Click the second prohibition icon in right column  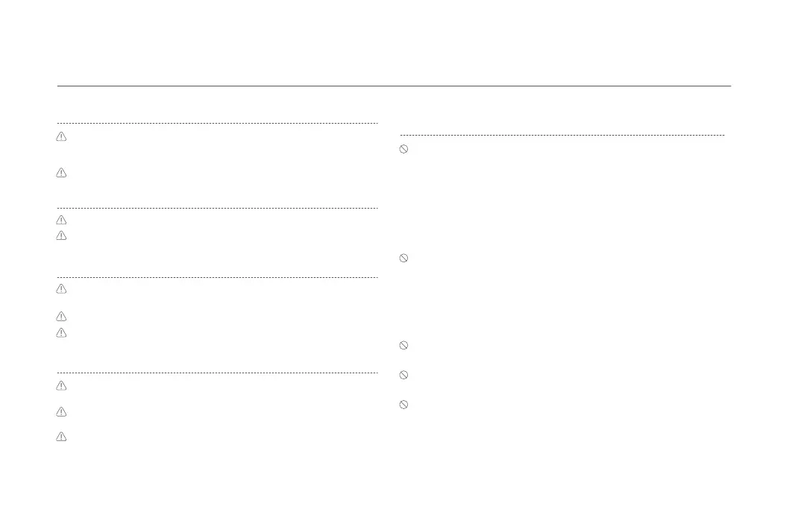403,258
